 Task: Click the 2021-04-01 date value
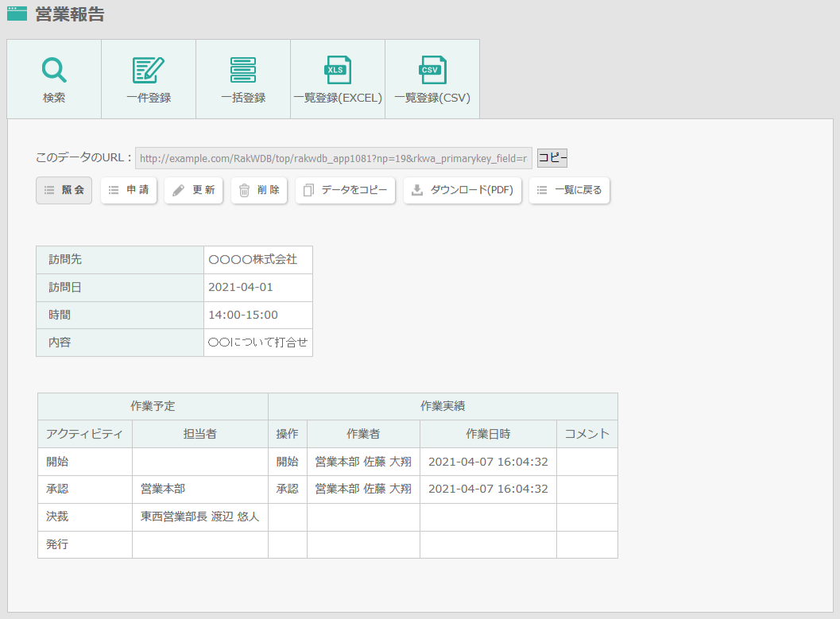(x=241, y=287)
